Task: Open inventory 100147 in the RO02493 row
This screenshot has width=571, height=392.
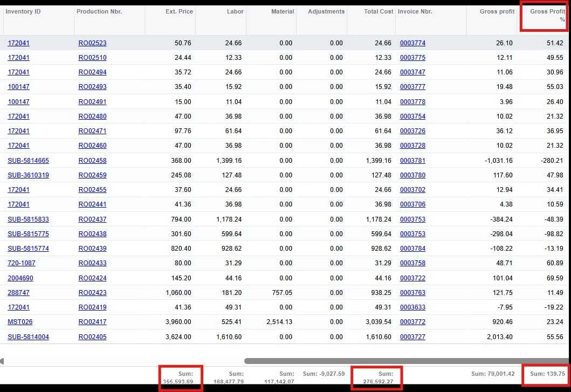Action: tap(18, 87)
